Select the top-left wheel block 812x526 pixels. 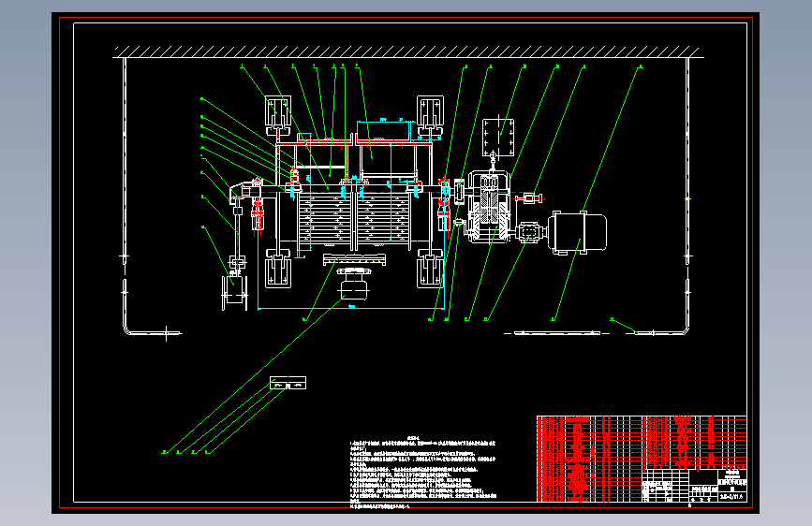point(277,114)
